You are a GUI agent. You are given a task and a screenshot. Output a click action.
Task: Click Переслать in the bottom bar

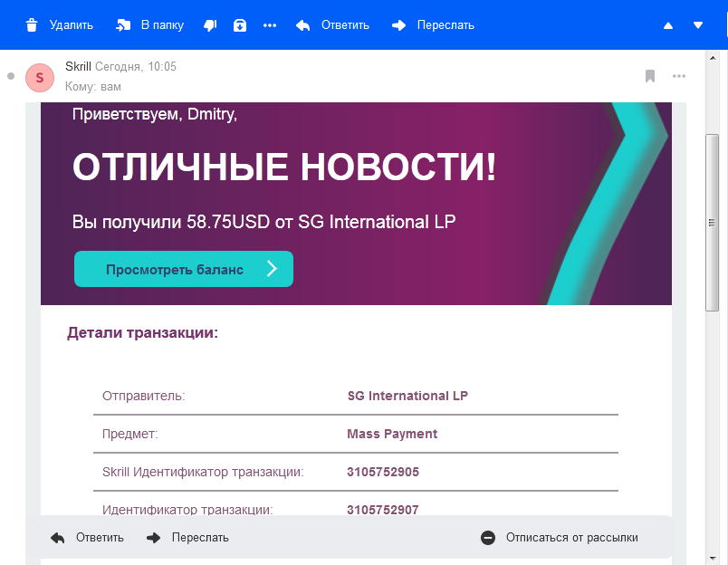[x=200, y=538]
